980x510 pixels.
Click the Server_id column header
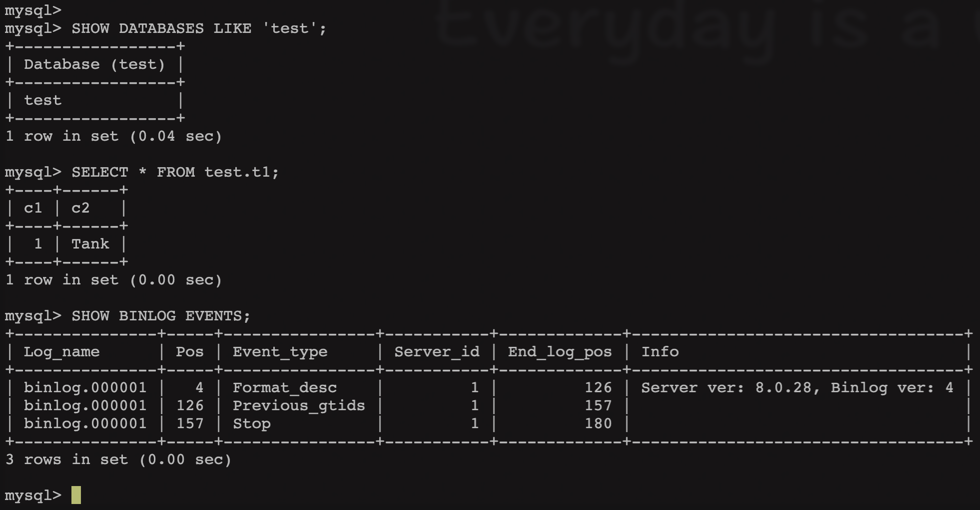pyautogui.click(x=437, y=352)
